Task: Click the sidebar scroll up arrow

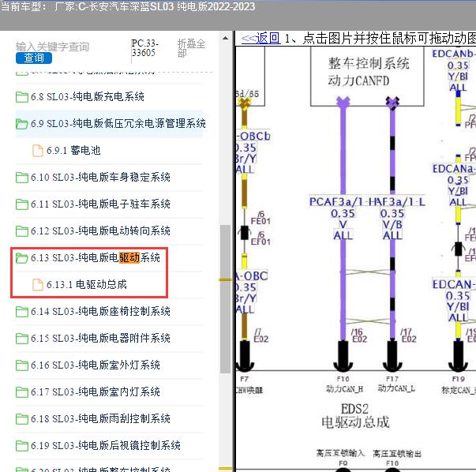Action: 225,38
